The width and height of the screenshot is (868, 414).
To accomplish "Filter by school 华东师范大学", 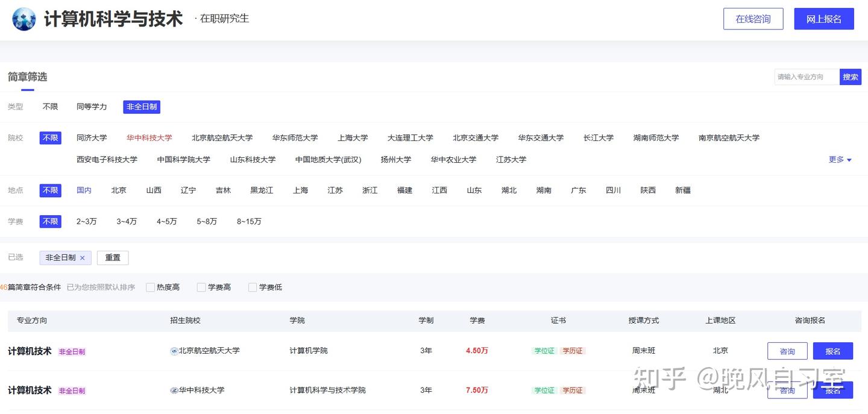I will pyautogui.click(x=295, y=138).
